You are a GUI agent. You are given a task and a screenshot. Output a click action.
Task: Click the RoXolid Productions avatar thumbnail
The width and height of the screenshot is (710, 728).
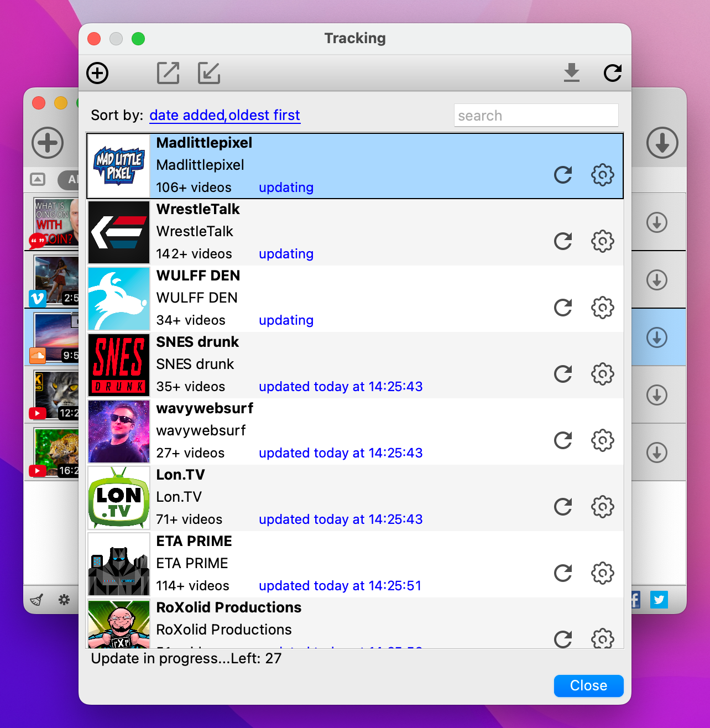point(119,624)
